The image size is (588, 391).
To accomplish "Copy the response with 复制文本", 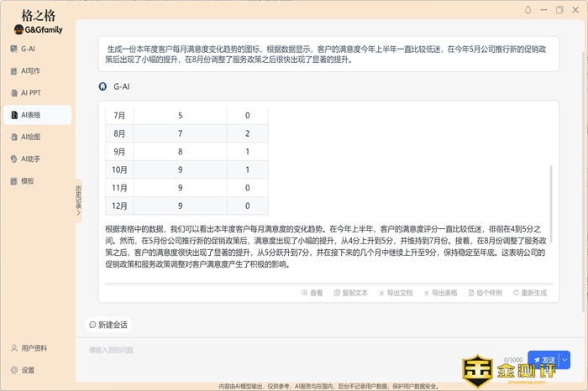I will [350, 293].
